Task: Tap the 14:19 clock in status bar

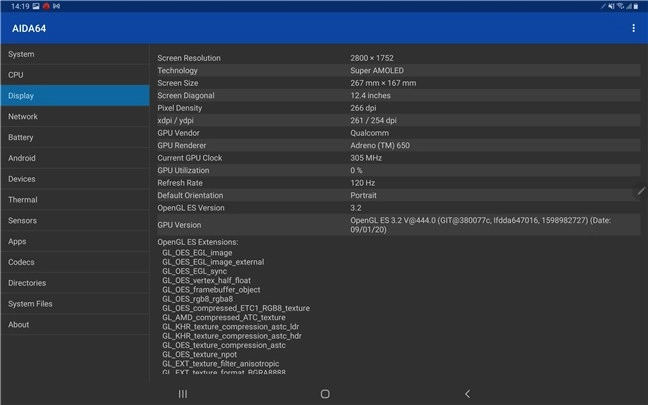Action: tap(20, 6)
